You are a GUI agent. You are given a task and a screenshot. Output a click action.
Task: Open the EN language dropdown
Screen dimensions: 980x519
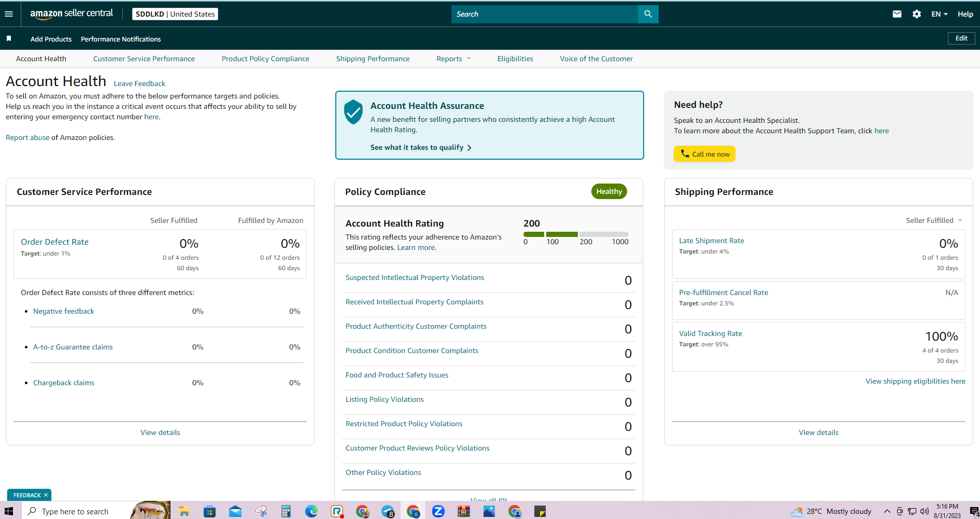coord(940,14)
